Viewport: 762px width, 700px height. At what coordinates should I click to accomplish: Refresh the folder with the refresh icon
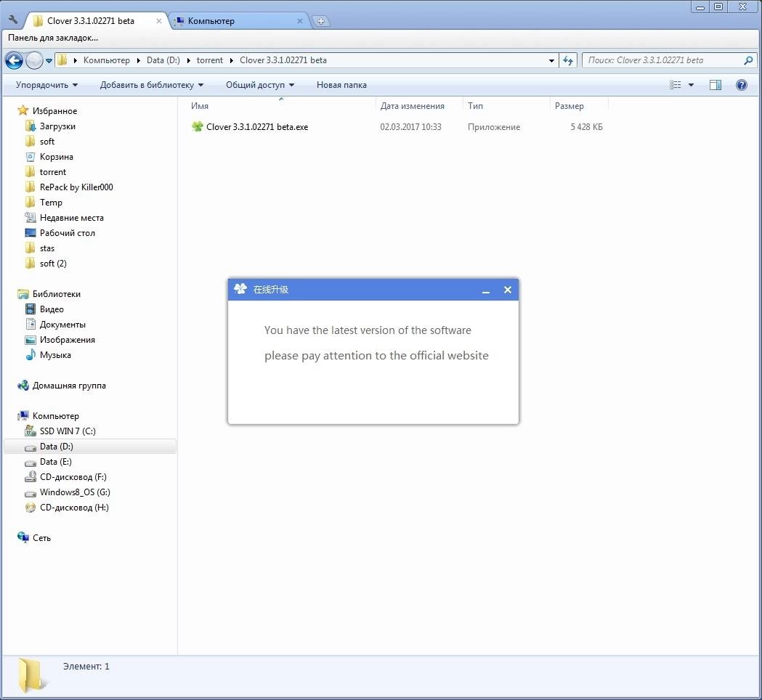(567, 61)
